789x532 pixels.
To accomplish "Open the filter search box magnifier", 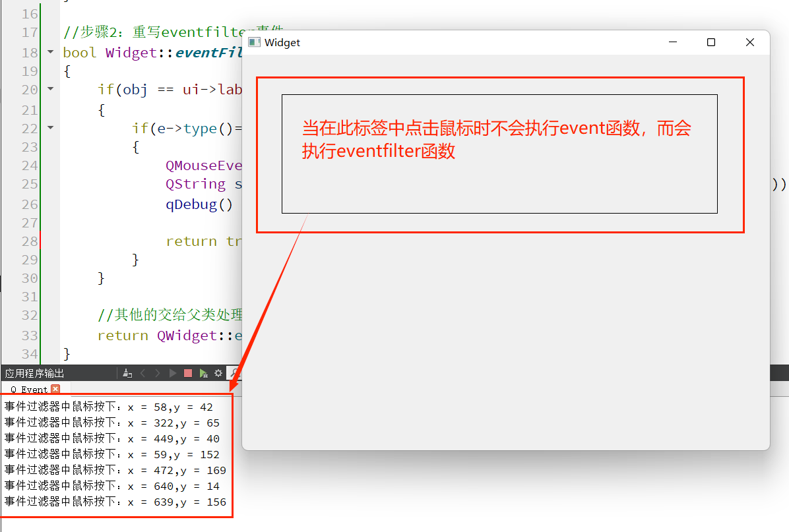I will tap(234, 373).
